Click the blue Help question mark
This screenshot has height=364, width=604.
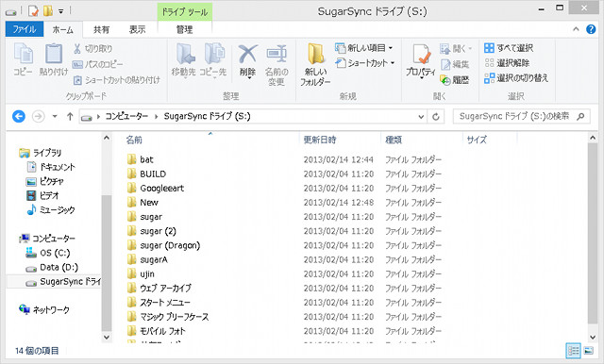[x=591, y=29]
